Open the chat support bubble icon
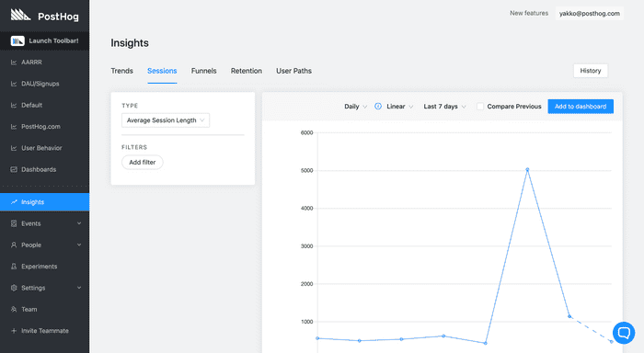 click(x=624, y=333)
